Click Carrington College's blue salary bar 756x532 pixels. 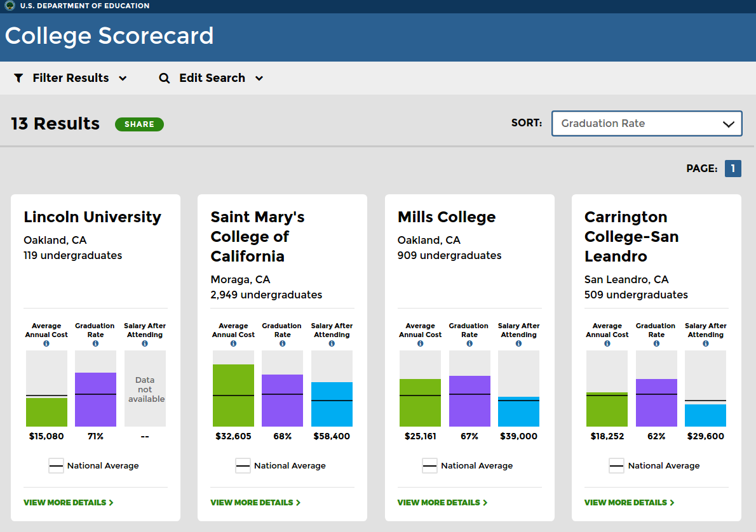click(x=705, y=415)
